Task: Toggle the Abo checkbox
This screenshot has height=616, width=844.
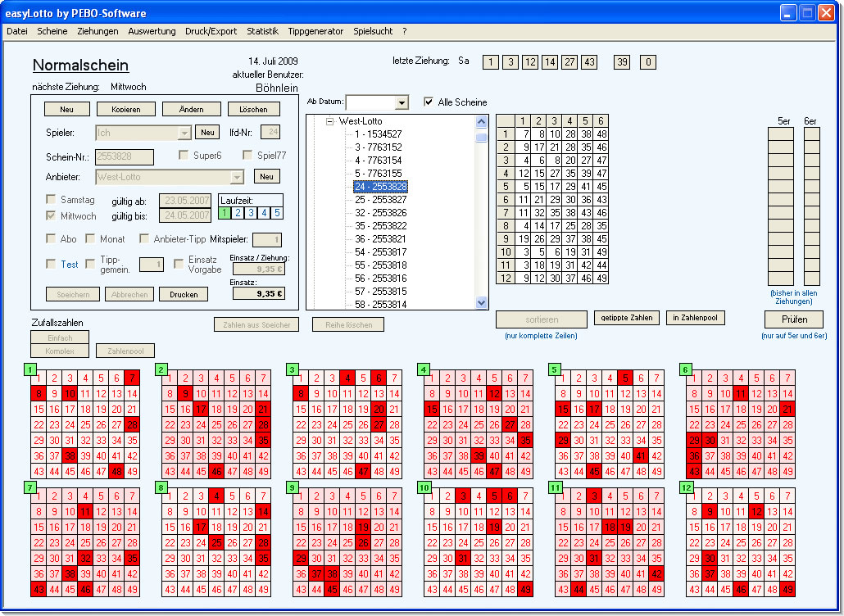Action: 51,238
